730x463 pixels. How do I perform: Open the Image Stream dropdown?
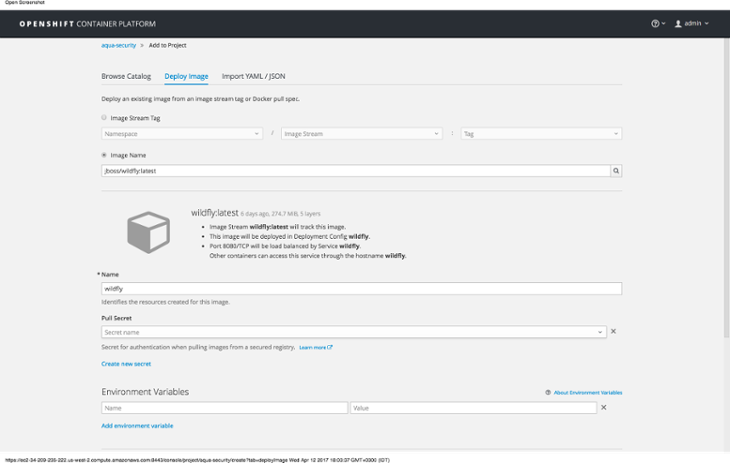point(361,134)
